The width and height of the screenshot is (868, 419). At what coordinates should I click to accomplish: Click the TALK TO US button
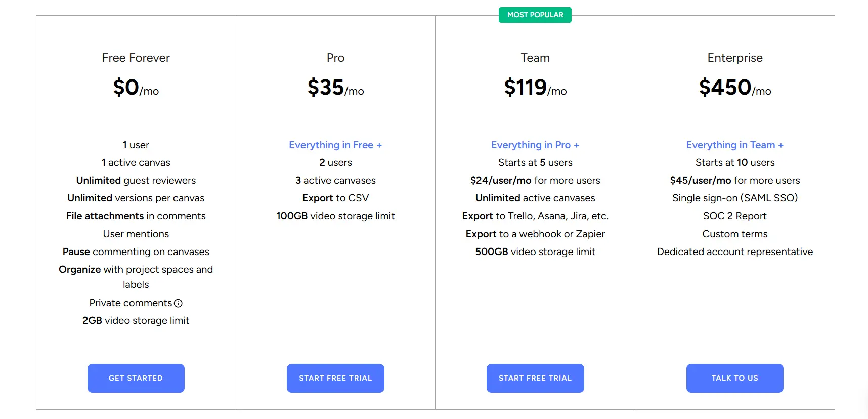click(734, 378)
